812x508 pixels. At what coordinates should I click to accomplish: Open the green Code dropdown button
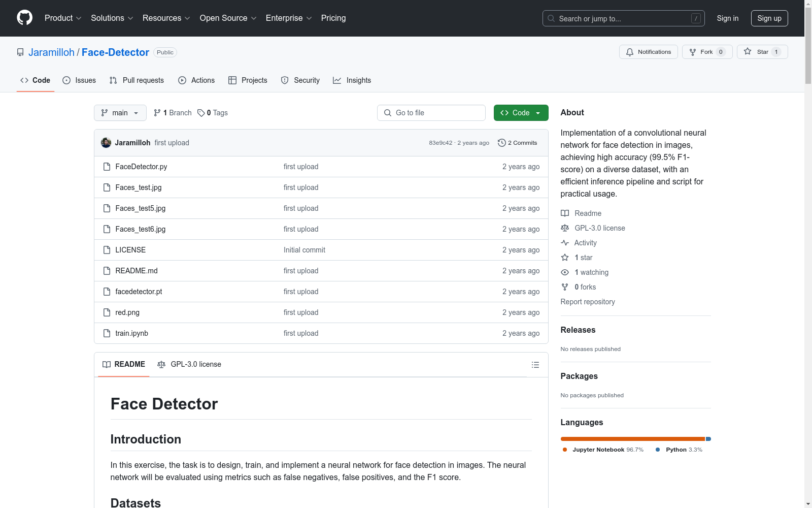pyautogui.click(x=521, y=113)
